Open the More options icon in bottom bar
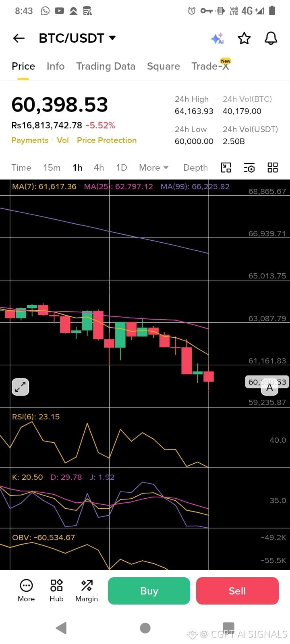The image size is (290, 644). coord(26,590)
